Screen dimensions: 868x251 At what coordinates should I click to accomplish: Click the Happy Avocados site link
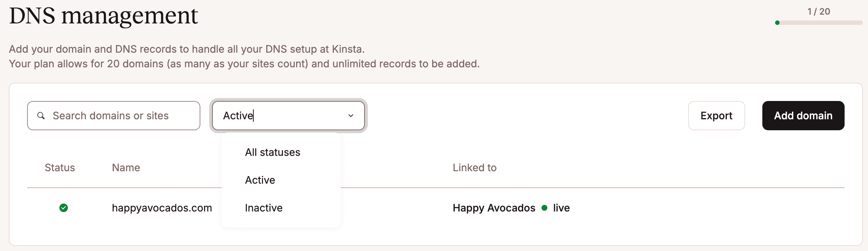coord(494,208)
